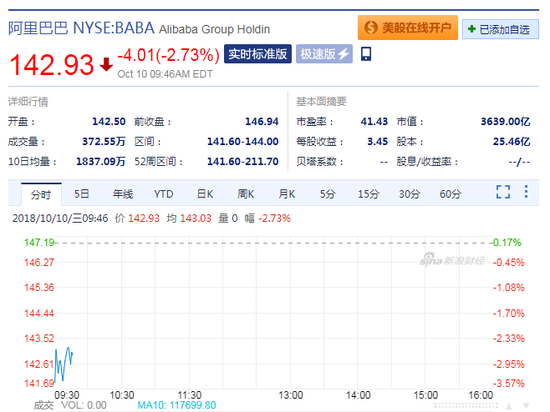Toggle the 已添加自选 watchlist button
This screenshot has height=412, width=550.
pyautogui.click(x=500, y=29)
